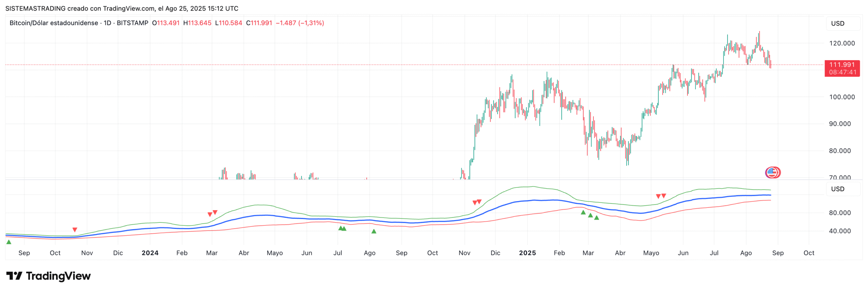This screenshot has height=292, width=868.
Task: Click the 2024 year label on the time axis
Action: coord(150,253)
